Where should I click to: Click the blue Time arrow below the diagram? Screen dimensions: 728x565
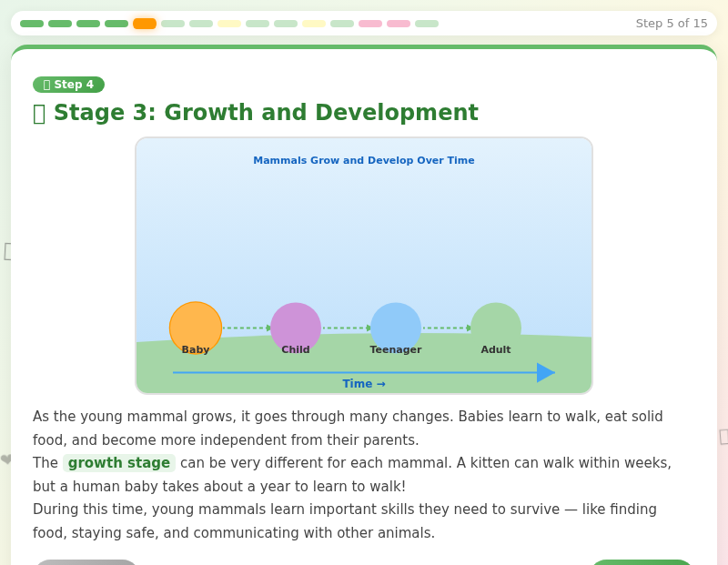[364, 372]
